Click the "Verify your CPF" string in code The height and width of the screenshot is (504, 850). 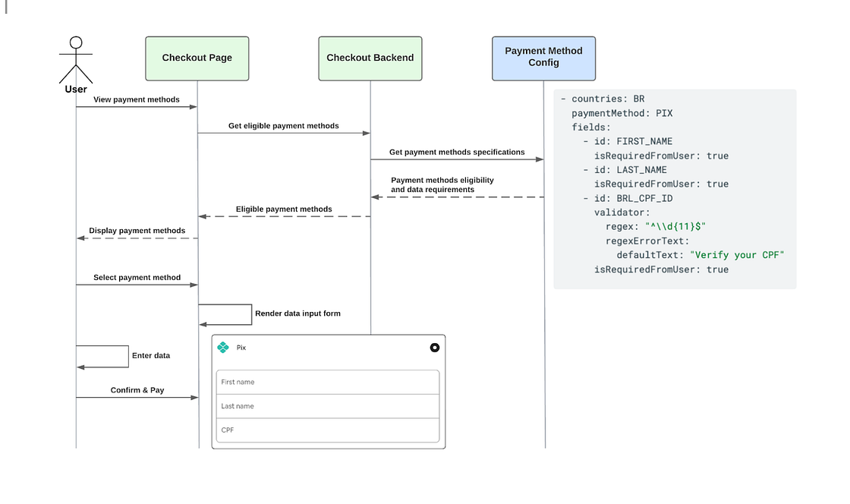736,255
